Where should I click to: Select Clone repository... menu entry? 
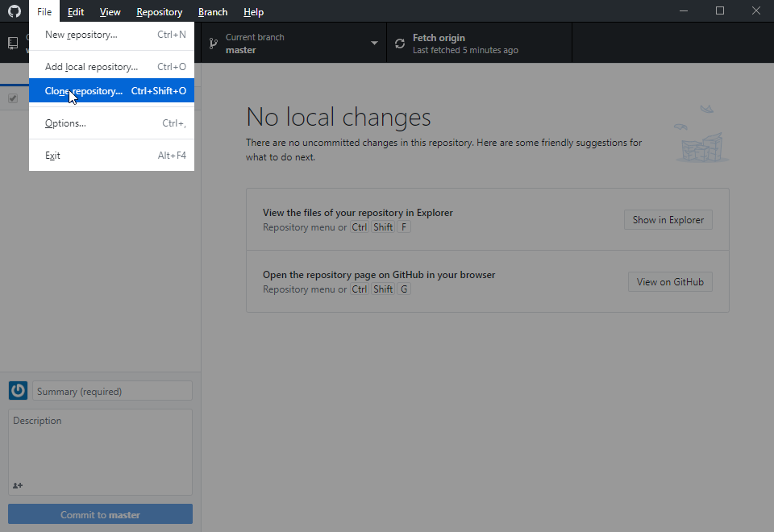tap(111, 91)
